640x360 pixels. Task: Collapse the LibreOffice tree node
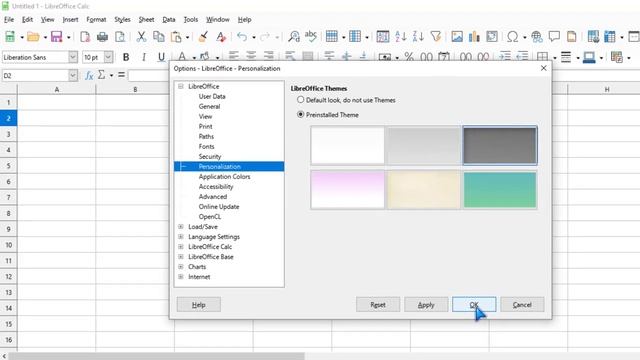pos(181,86)
